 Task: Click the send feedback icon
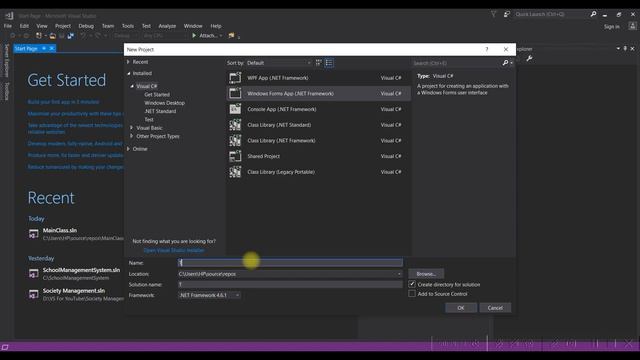coord(507,14)
